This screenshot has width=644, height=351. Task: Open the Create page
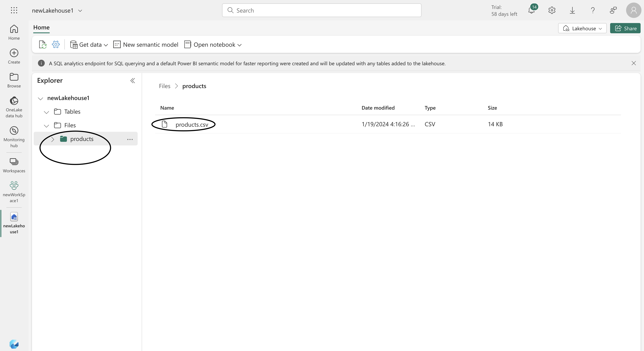[x=14, y=56]
